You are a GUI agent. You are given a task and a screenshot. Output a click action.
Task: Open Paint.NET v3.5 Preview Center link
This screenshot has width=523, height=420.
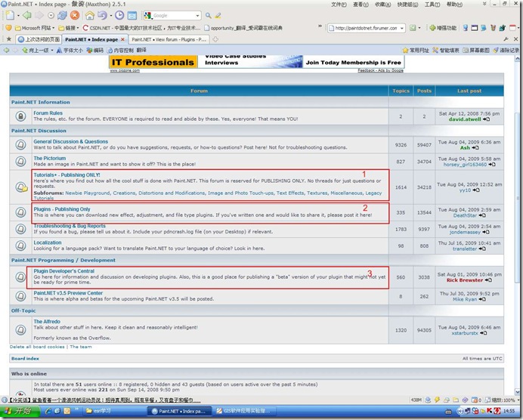68,293
